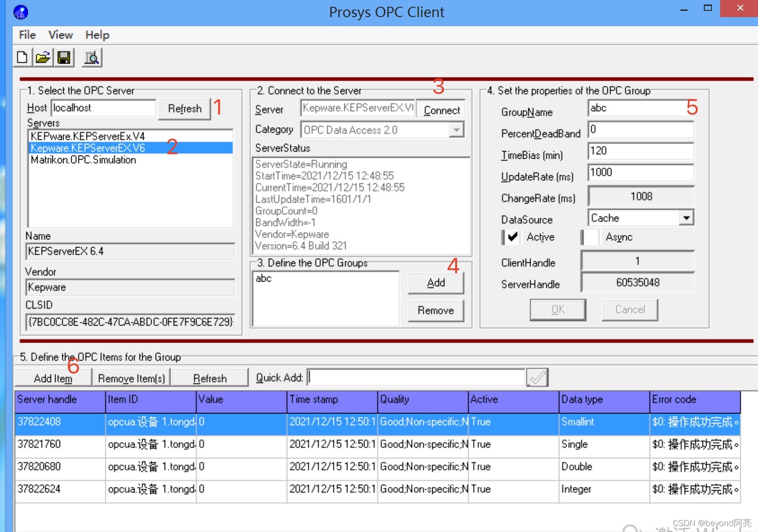Click the Host input field with localhost

pyautogui.click(x=103, y=108)
